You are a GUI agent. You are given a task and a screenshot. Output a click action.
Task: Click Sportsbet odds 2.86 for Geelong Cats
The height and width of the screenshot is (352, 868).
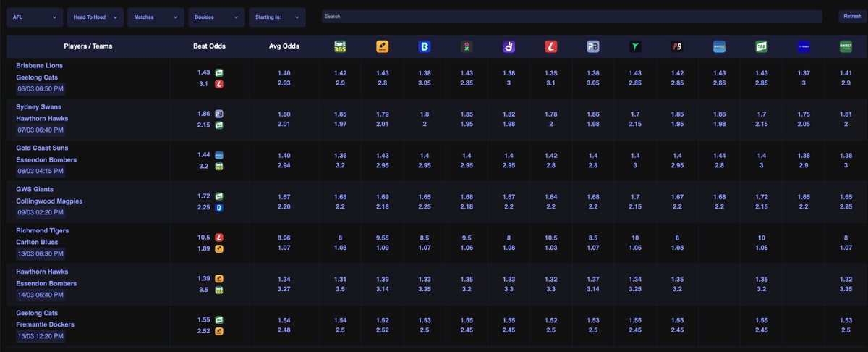pyautogui.click(x=719, y=84)
